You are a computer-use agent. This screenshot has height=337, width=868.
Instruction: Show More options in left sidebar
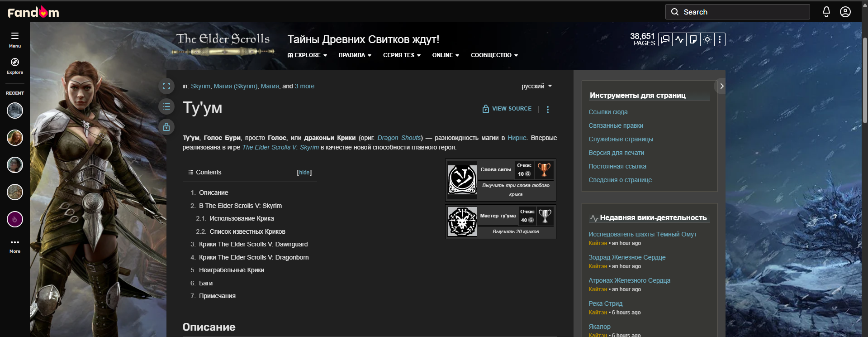coord(15,246)
